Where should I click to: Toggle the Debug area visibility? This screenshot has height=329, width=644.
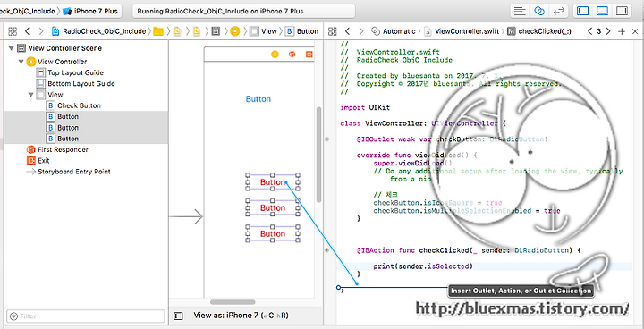pyautogui.click(x=603, y=11)
